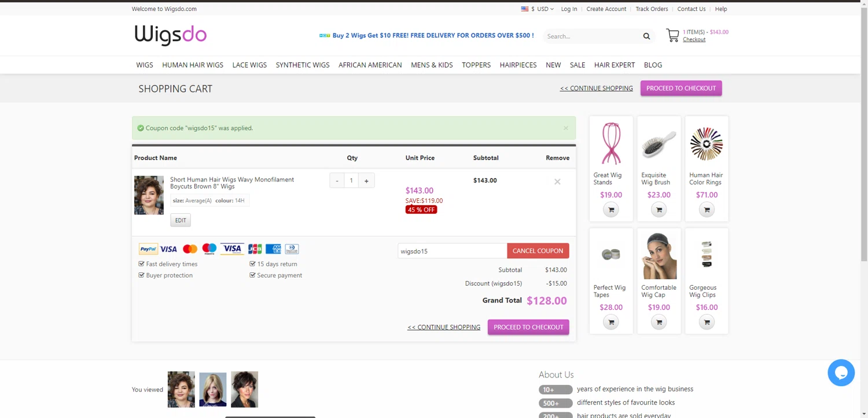The image size is (868, 418).
Task: Open Help link
Action: point(721,9)
